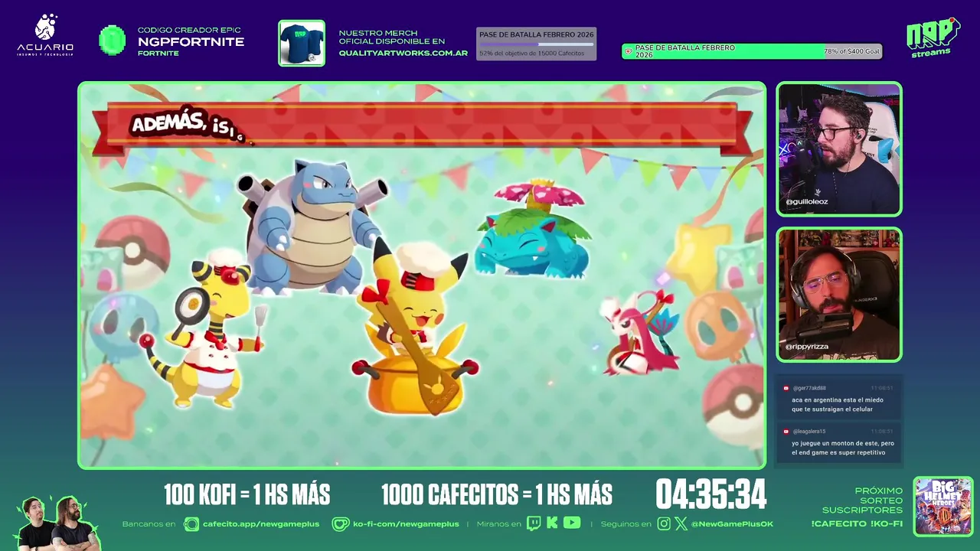Screen dimensions: 980x551
Task: Click the @rippyrizza name tag
Action: click(806, 347)
